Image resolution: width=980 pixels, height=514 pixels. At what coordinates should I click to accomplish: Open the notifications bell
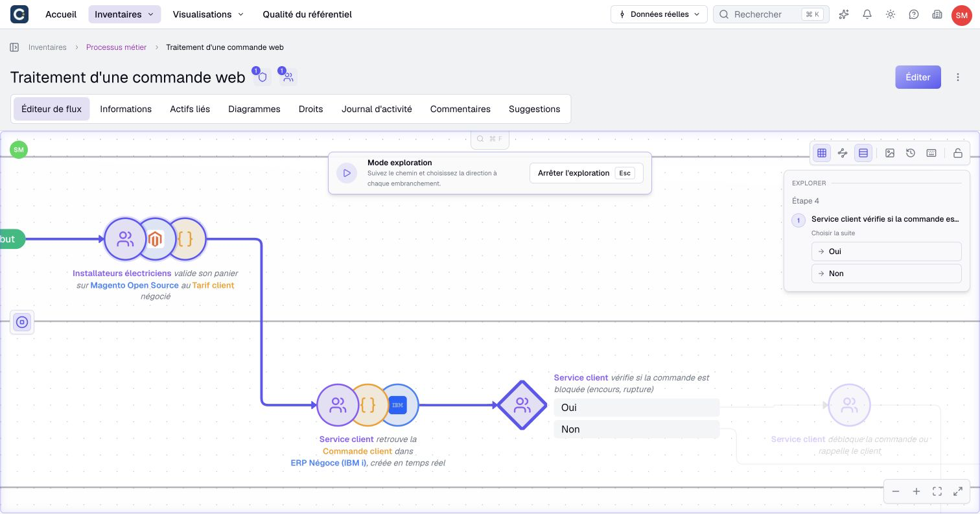tap(867, 14)
